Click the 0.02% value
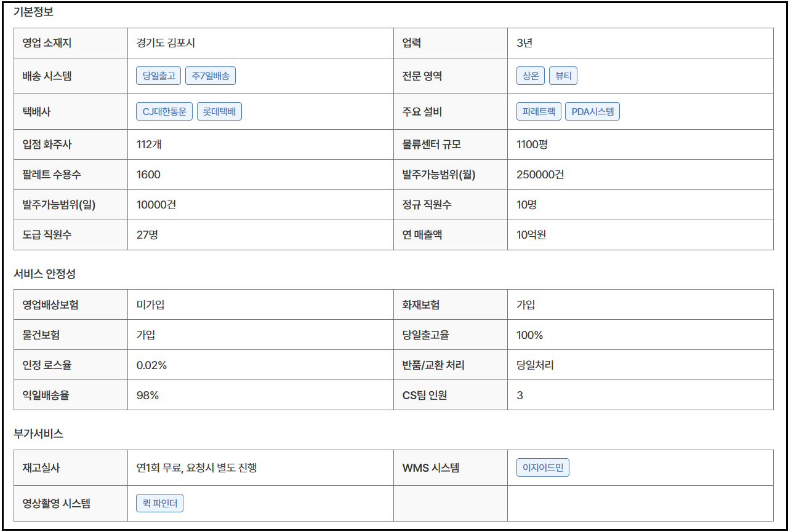 151,365
